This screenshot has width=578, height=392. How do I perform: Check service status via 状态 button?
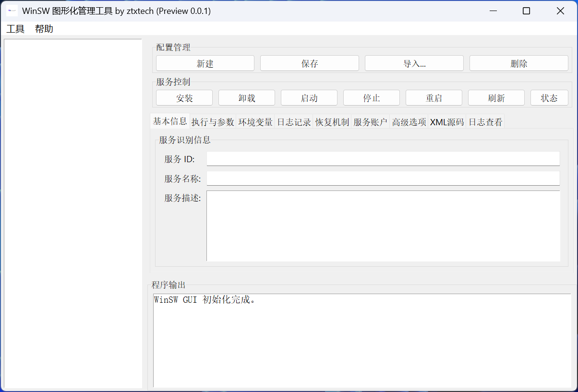(549, 98)
